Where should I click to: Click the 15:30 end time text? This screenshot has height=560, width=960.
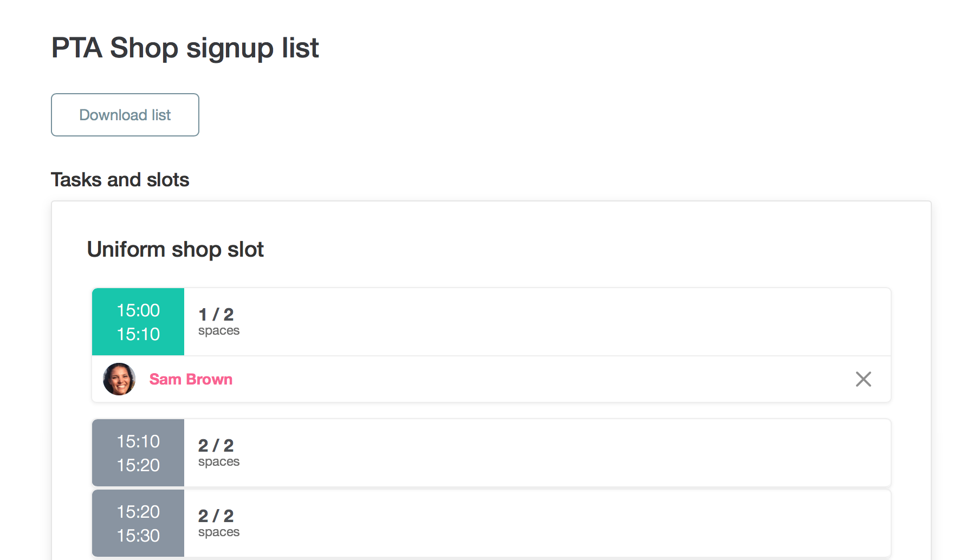(138, 536)
